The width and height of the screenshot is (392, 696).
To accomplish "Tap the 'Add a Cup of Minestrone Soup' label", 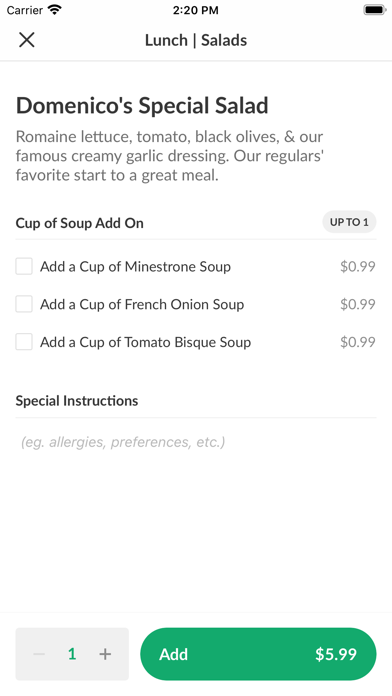I will click(135, 267).
